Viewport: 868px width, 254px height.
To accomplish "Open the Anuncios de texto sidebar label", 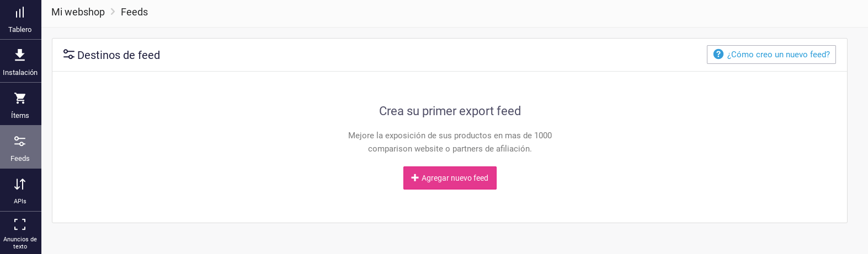I will (x=20, y=243).
